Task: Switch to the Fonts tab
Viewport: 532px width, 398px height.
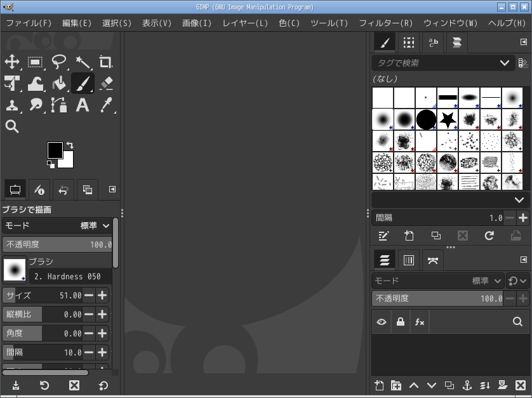Action: pyautogui.click(x=433, y=43)
